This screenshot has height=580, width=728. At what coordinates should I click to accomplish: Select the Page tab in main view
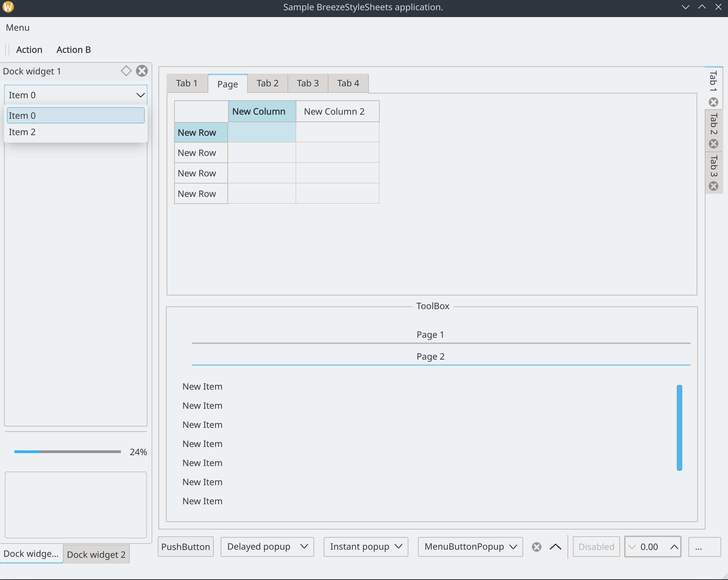[227, 83]
